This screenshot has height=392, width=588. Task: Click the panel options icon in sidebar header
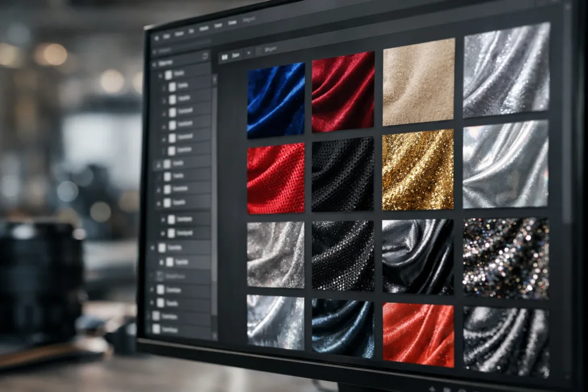(206, 56)
